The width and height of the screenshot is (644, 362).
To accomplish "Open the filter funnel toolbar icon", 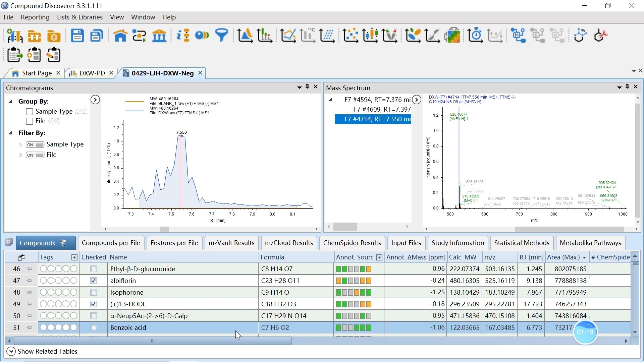I will [221, 36].
